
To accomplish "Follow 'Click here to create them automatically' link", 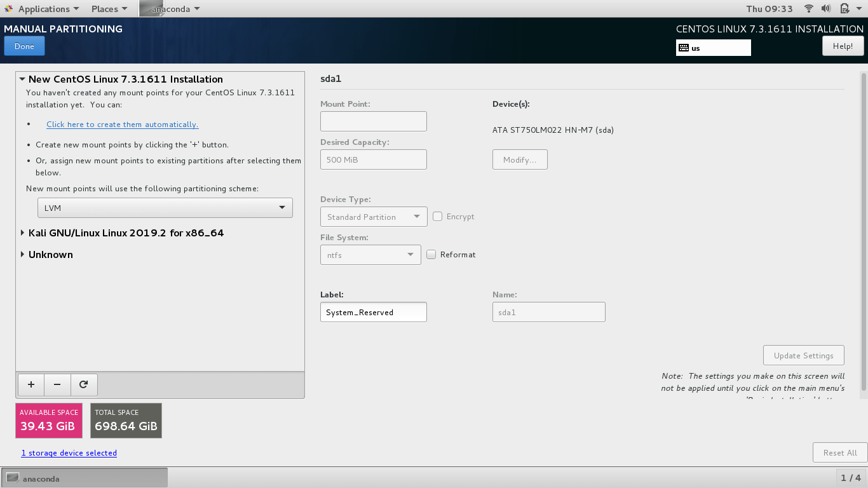I will pyautogui.click(x=123, y=125).
